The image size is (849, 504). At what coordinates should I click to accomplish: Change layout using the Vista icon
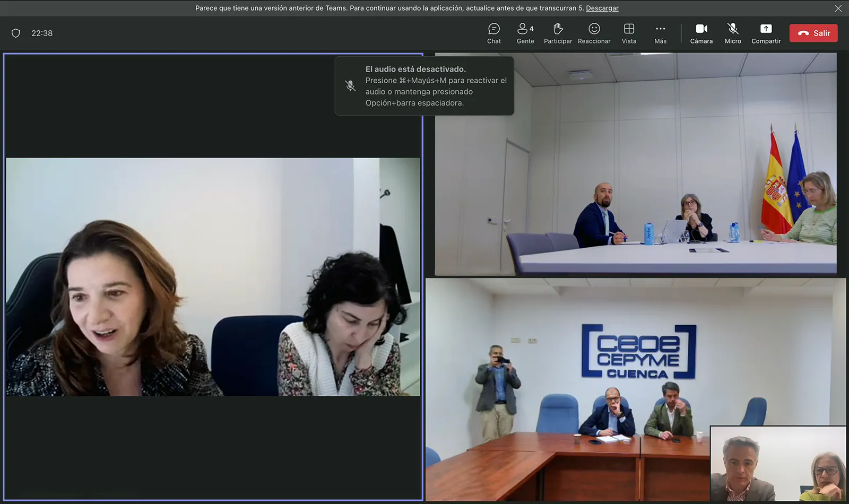(629, 33)
